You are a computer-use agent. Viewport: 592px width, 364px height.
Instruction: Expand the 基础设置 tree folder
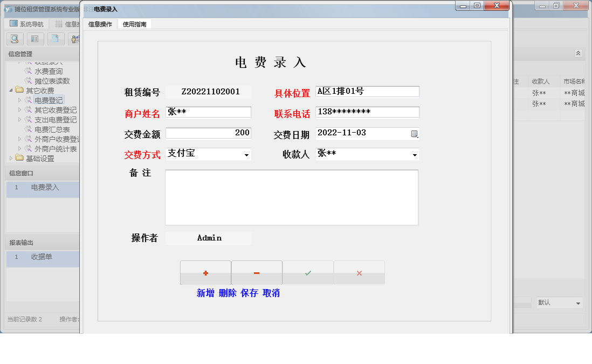[x=12, y=159]
